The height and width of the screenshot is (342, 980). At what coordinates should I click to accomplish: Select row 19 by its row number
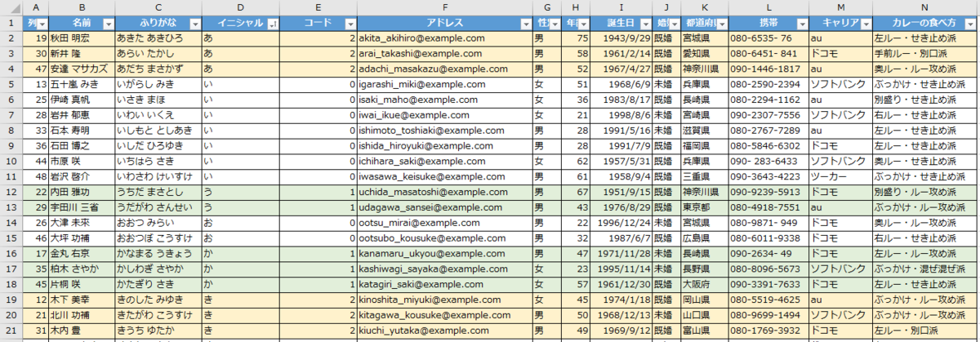11,300
